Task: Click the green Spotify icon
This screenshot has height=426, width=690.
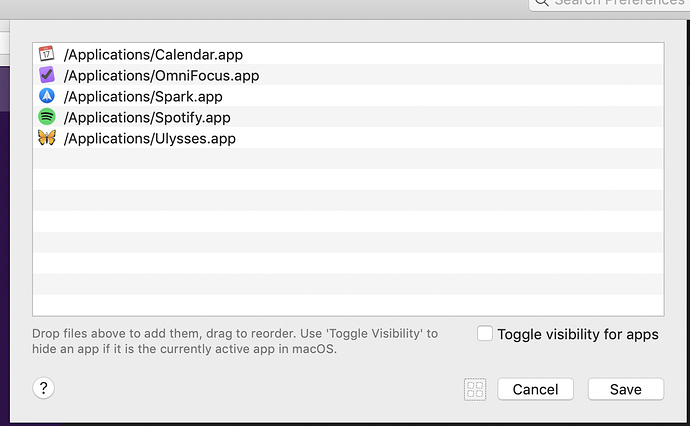Action: (x=47, y=117)
